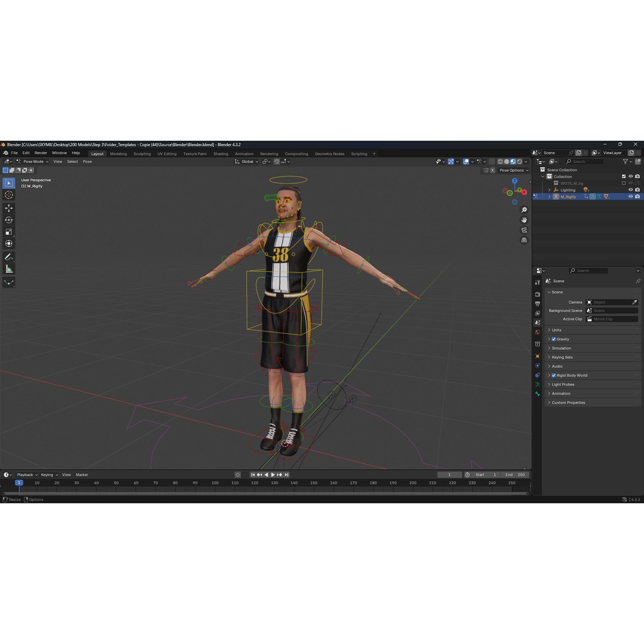This screenshot has width=644, height=644.
Task: Hide the Collection in viewport (eye)
Action: [x=630, y=177]
